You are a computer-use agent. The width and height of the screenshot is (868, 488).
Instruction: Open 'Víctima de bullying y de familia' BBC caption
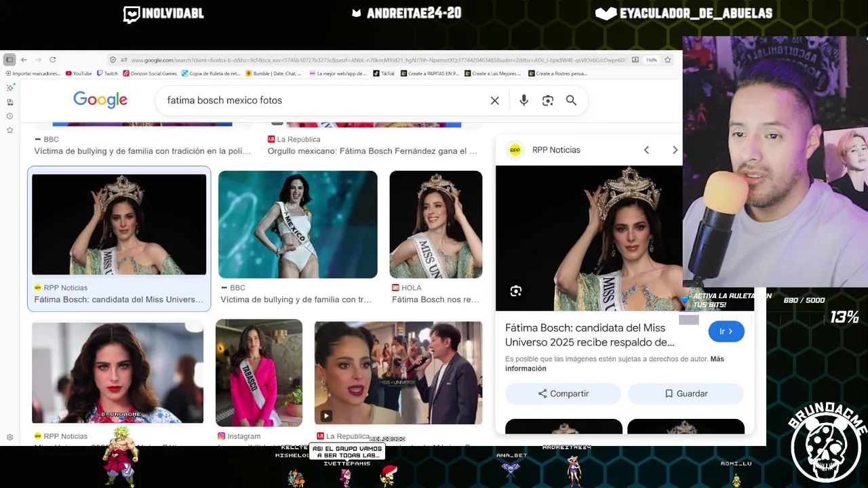(142, 151)
